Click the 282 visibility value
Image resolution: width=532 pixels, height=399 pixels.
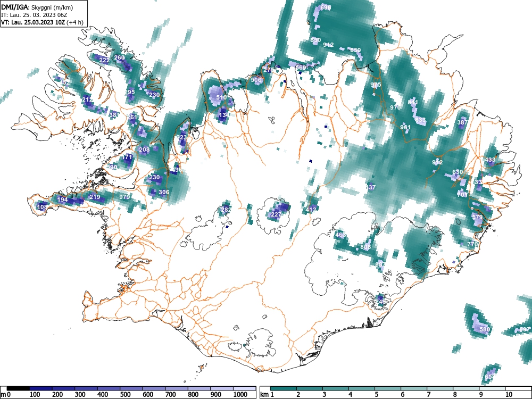226,209
